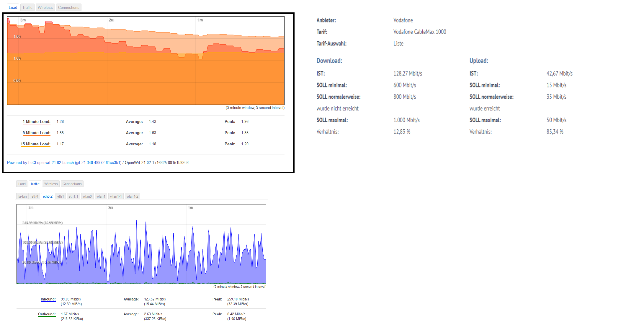Switch to the wlan0 interface tab
This screenshot has height=330, width=644.
87,196
